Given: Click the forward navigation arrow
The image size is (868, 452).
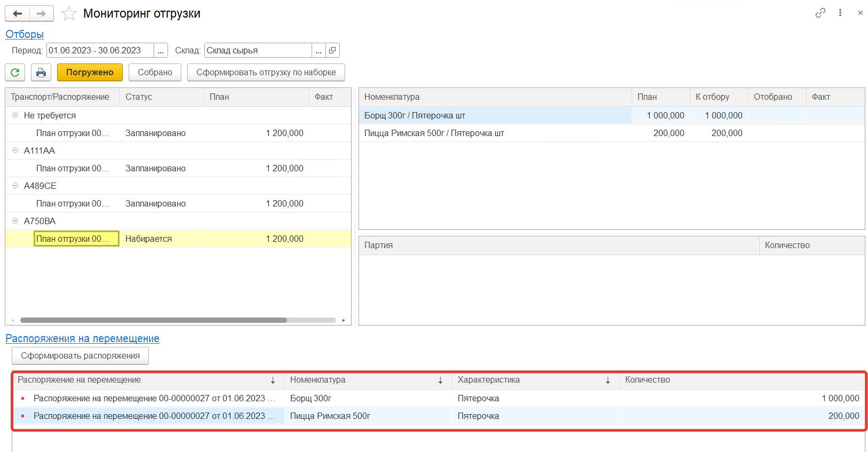Looking at the screenshot, I should coord(41,13).
